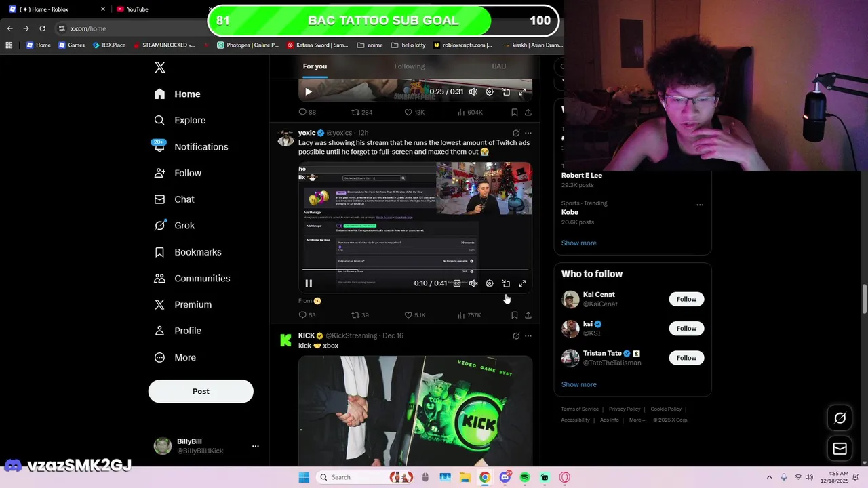Like the yoxic post with 5.1K likes
Image resolution: width=868 pixels, height=488 pixels.
414,315
